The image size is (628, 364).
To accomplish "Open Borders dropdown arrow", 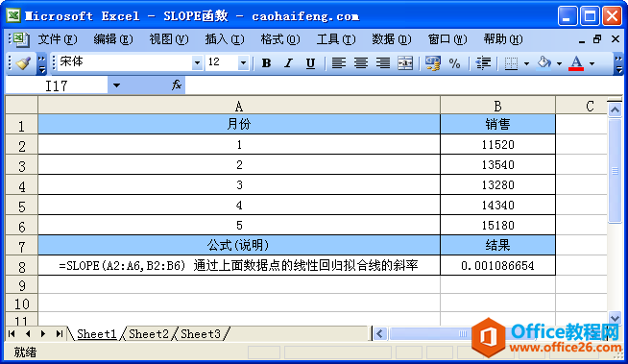I will 526,63.
